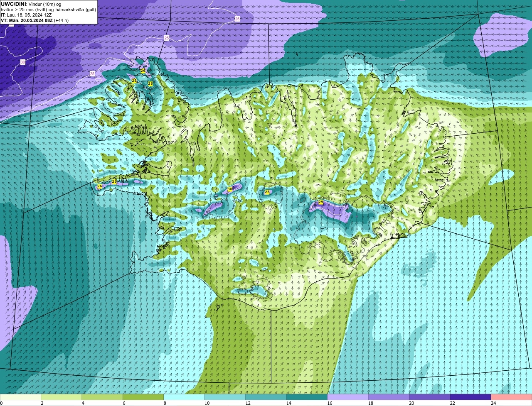Pick the medium teal 12–14 m/s legend swatch
This screenshot has width=532, height=406.
[266, 397]
